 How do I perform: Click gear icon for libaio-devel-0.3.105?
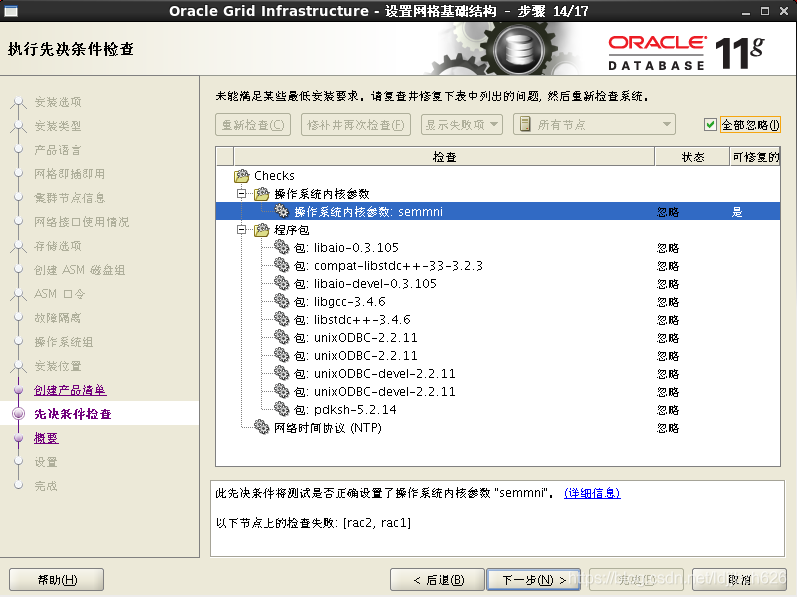pos(281,284)
